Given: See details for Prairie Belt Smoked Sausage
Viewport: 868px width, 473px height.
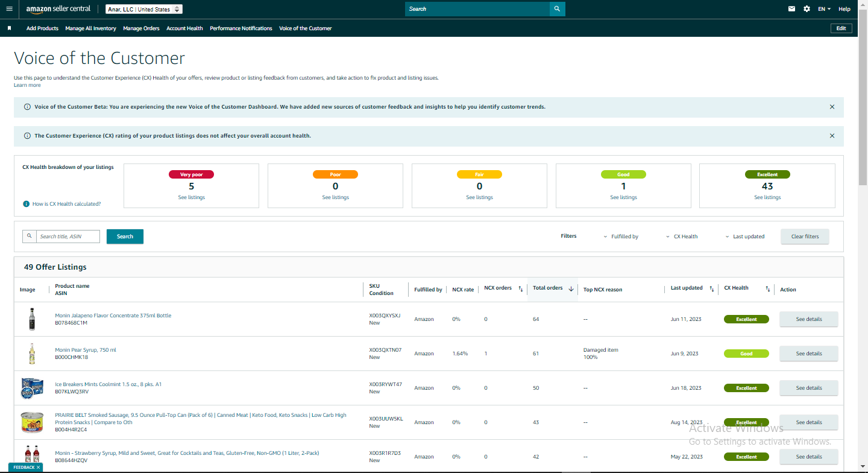Looking at the screenshot, I should click(x=809, y=422).
